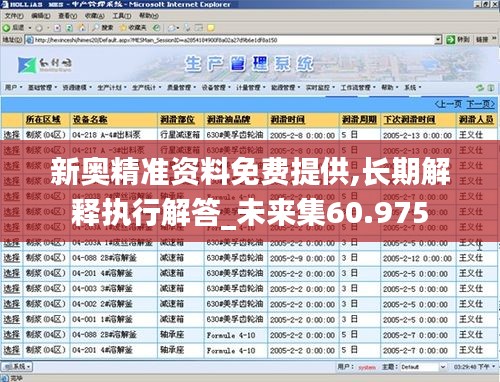
Task: Expand the 生产计划 navigation menu
Action: (112, 87)
